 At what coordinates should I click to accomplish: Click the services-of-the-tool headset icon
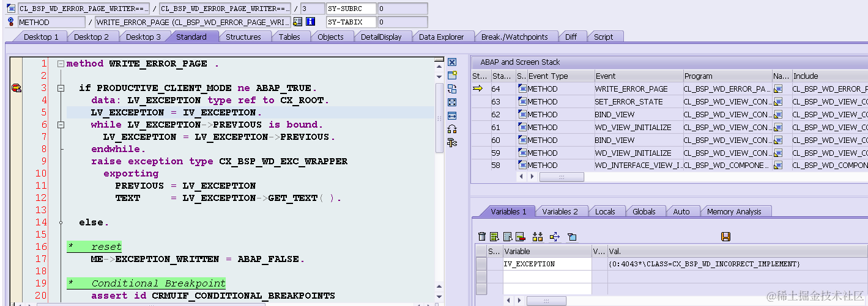coord(452,129)
